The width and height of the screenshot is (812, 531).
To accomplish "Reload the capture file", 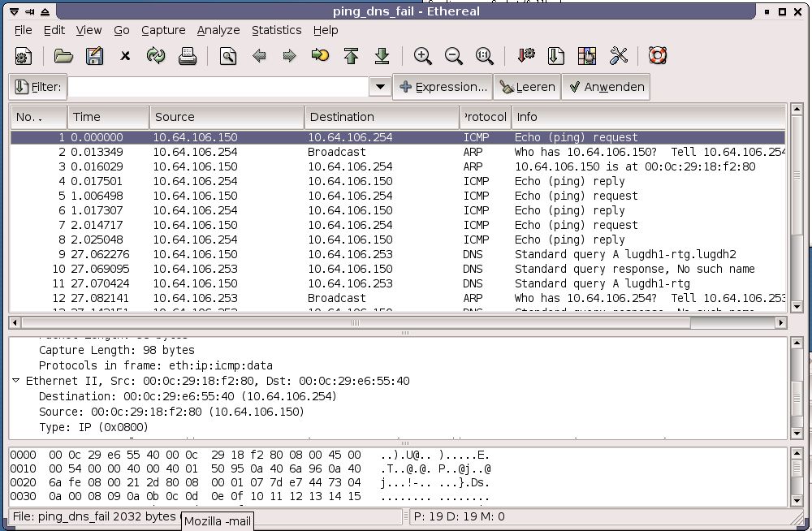I will 156,56.
